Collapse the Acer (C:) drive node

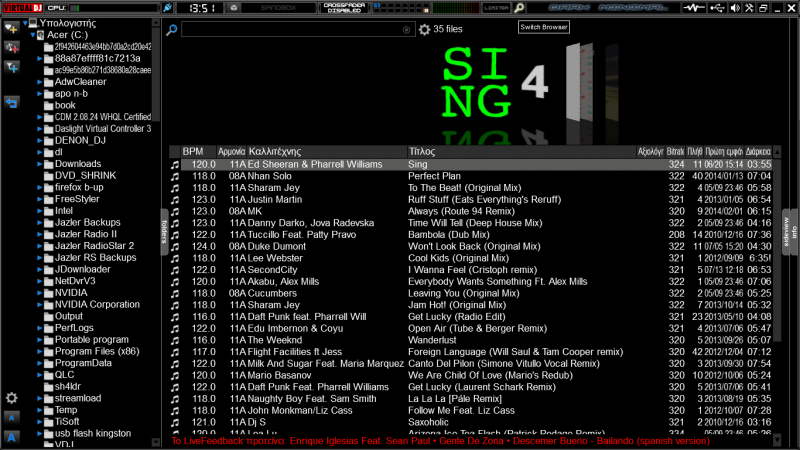click(33, 34)
